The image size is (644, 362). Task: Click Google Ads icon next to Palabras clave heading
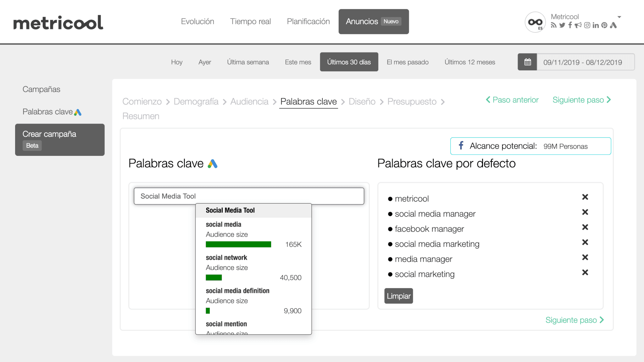[213, 163]
